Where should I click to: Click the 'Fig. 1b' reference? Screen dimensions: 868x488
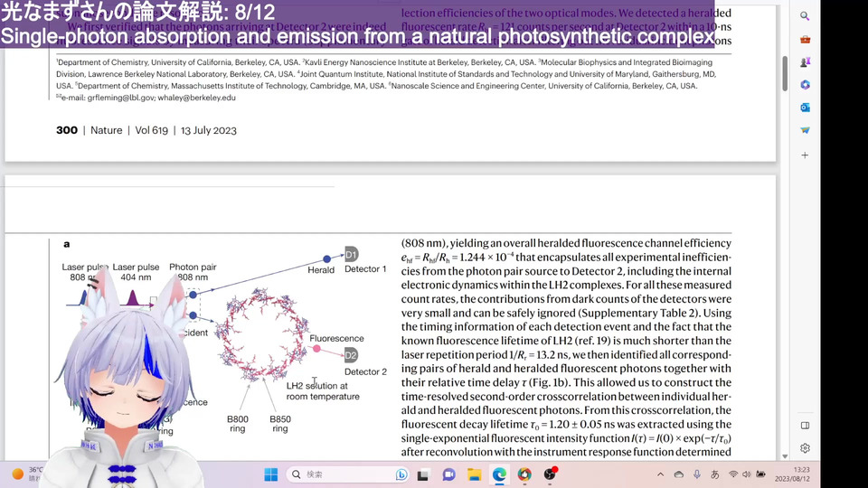548,382
